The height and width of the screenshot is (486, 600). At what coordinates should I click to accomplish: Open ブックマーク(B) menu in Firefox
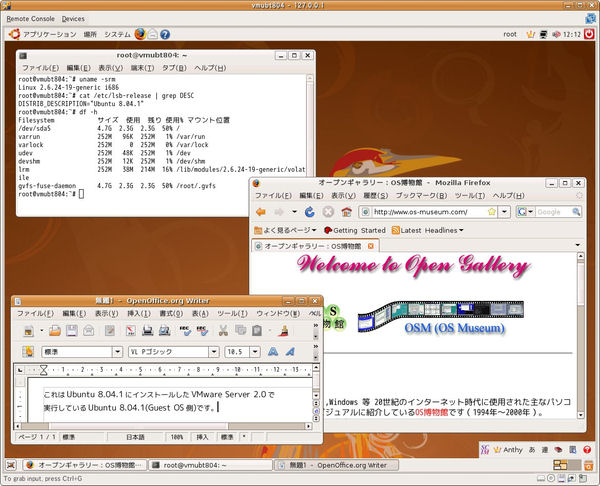click(421, 195)
